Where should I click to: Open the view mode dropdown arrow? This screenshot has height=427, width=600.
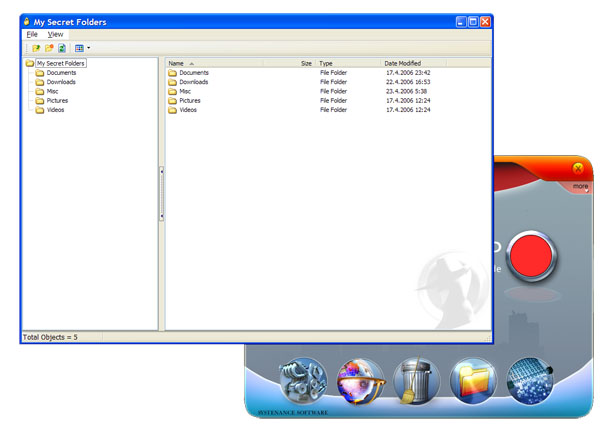pos(89,48)
